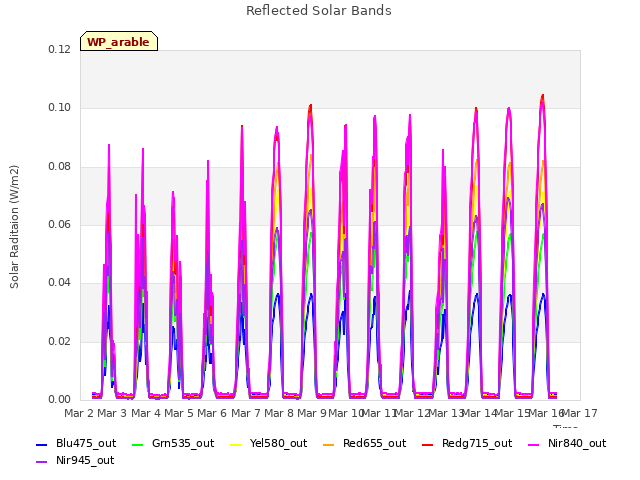Click the blue Blu475_out legend swatch
The image size is (640, 480).
click(42, 444)
